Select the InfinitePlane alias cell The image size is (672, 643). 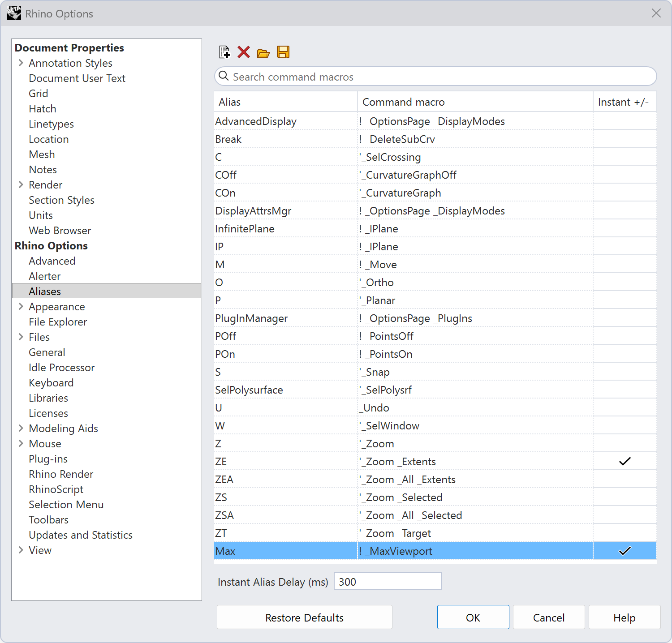click(286, 228)
